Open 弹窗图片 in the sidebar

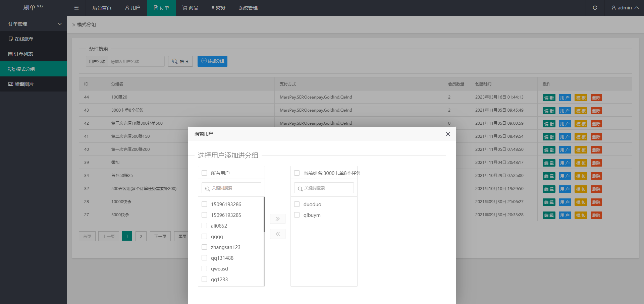(x=24, y=84)
